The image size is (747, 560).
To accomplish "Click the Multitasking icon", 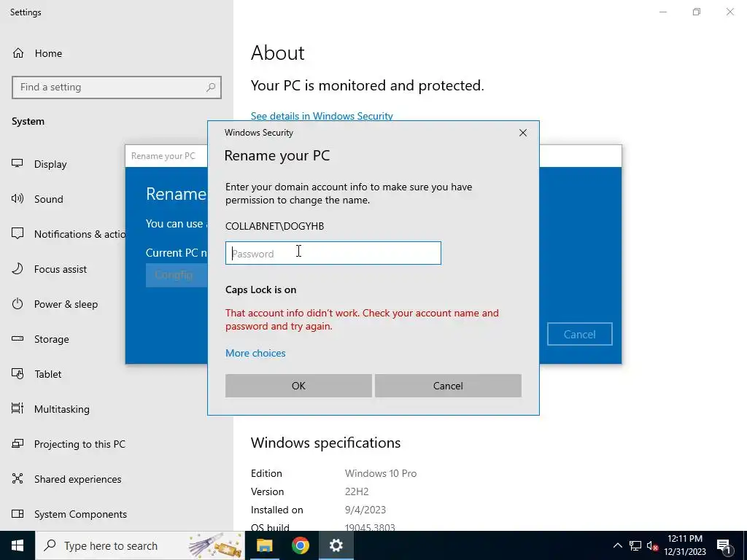I will (x=18, y=408).
